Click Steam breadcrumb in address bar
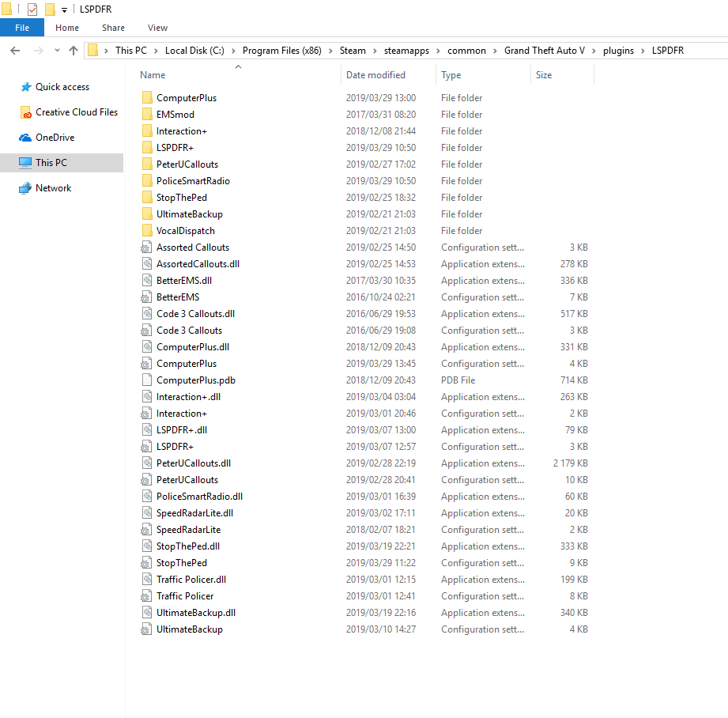Viewport: 728px width, 718px height. pos(353,51)
